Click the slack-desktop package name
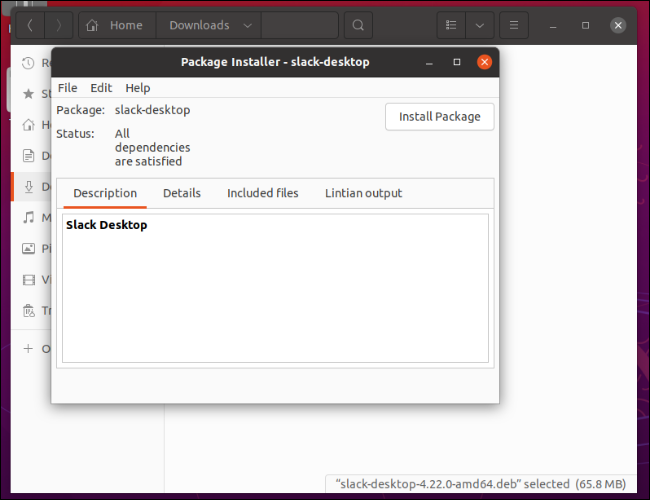The width and height of the screenshot is (650, 500). click(x=152, y=110)
